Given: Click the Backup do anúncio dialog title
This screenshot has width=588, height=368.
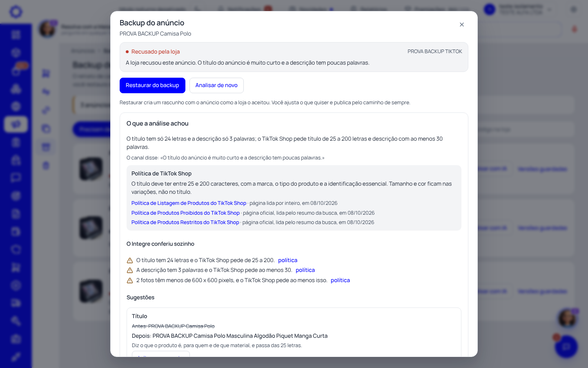Looking at the screenshot, I should point(152,23).
